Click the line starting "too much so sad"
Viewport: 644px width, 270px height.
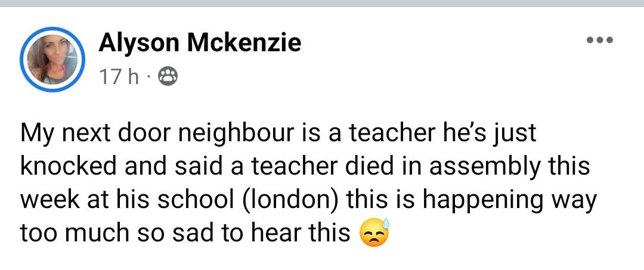[185, 233]
